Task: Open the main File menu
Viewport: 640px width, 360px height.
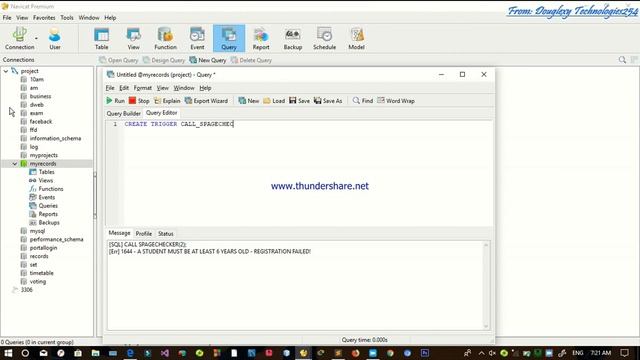Action: (x=7, y=18)
